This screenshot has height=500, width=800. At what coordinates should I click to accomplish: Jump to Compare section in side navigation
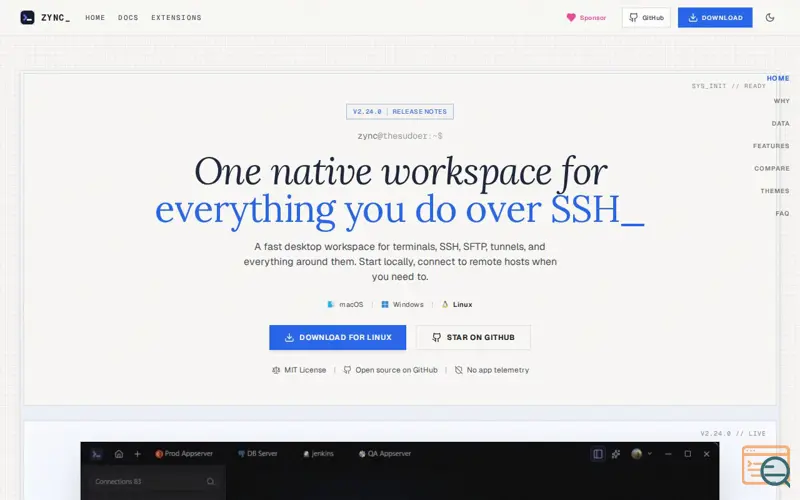click(771, 168)
